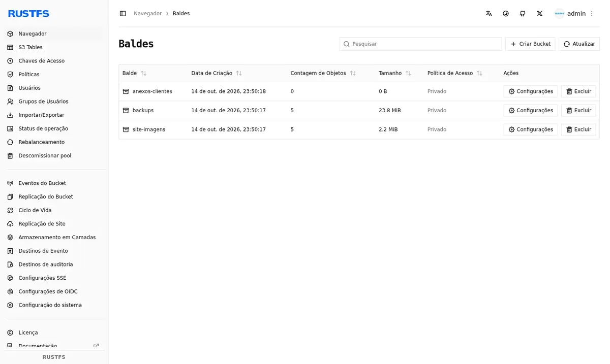Screen dimensions: 610x364
Task: Sort by Tamanho column arrows
Action: [408, 73]
